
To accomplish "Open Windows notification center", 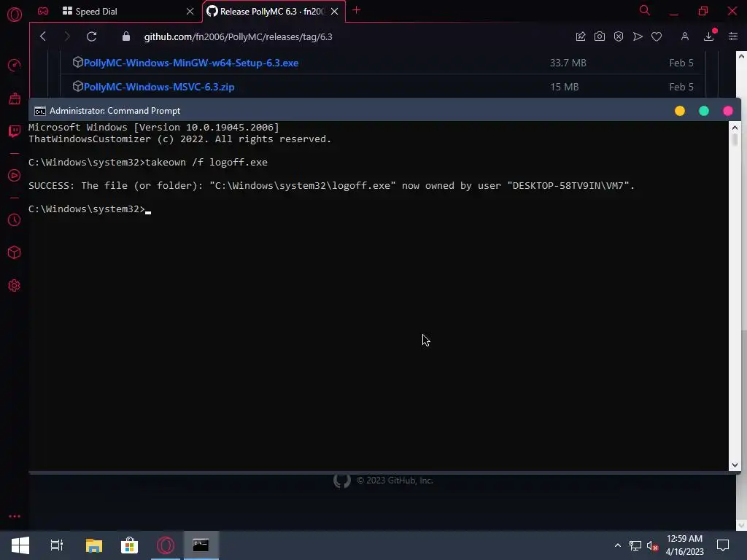I will click(723, 545).
